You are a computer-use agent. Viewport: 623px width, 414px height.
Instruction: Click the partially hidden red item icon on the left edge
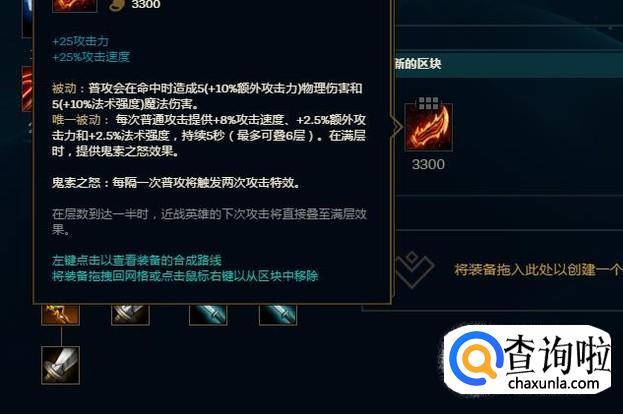tap(27, 89)
